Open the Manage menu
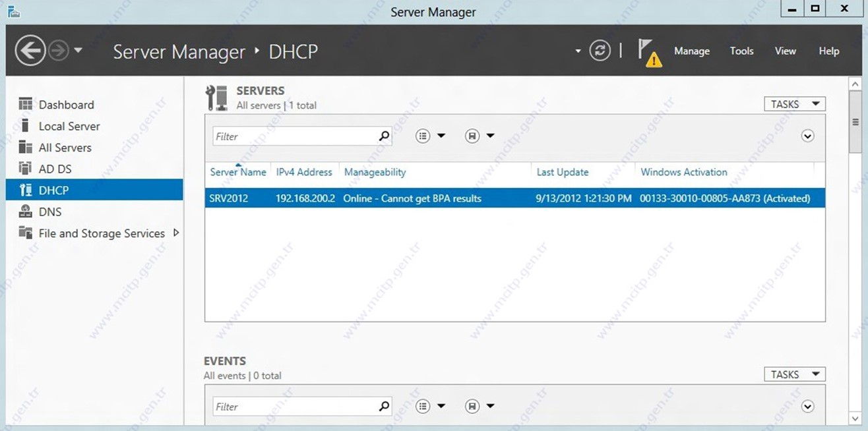The image size is (868, 431). (x=692, y=51)
